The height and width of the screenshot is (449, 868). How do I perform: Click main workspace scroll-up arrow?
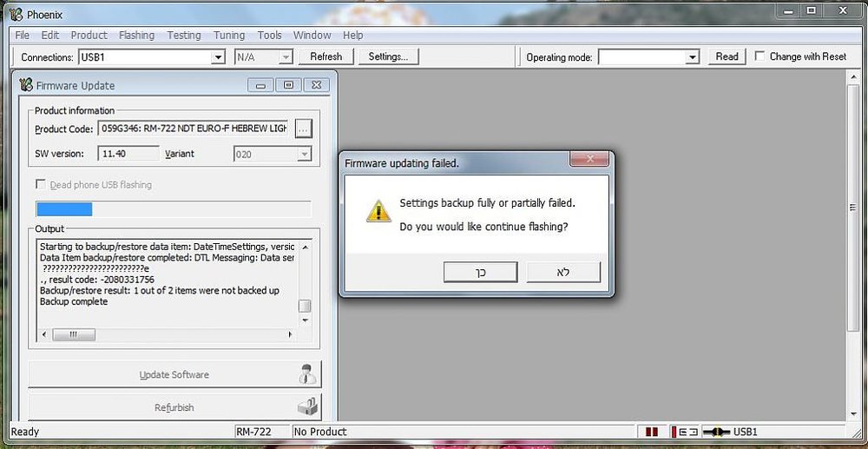tap(853, 78)
